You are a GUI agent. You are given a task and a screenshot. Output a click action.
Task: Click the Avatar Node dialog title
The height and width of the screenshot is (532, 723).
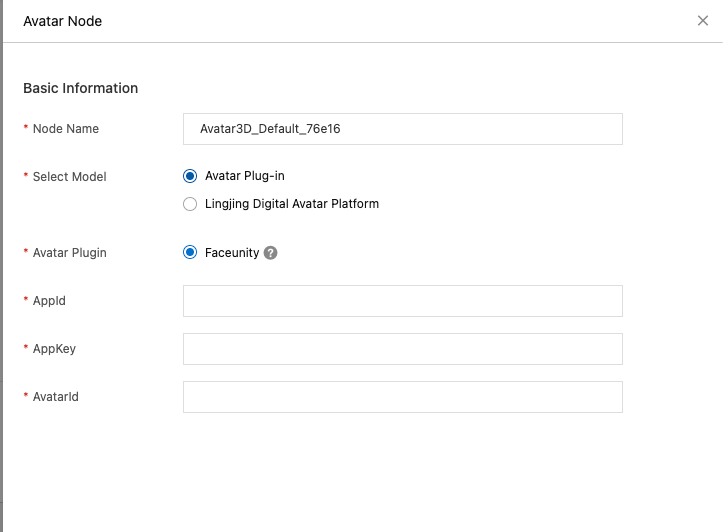click(62, 21)
